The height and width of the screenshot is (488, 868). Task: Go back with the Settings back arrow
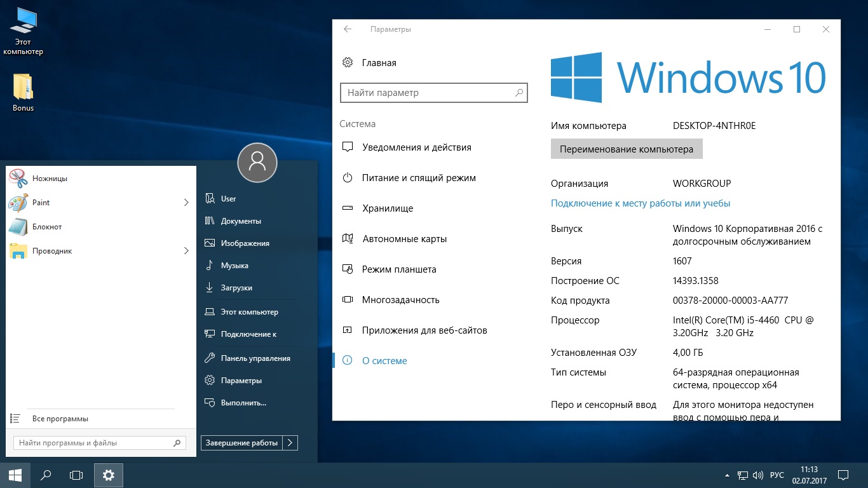click(x=348, y=29)
